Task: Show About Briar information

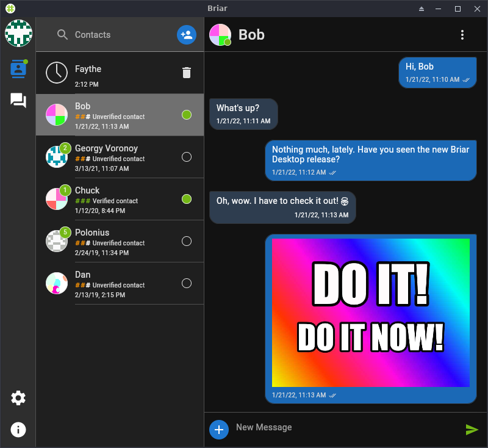Action: tap(18, 430)
